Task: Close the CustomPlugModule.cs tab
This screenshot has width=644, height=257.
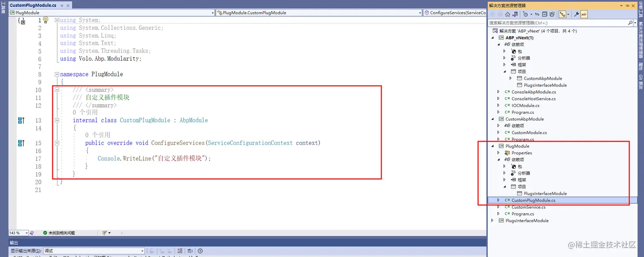Action: tap(67, 5)
